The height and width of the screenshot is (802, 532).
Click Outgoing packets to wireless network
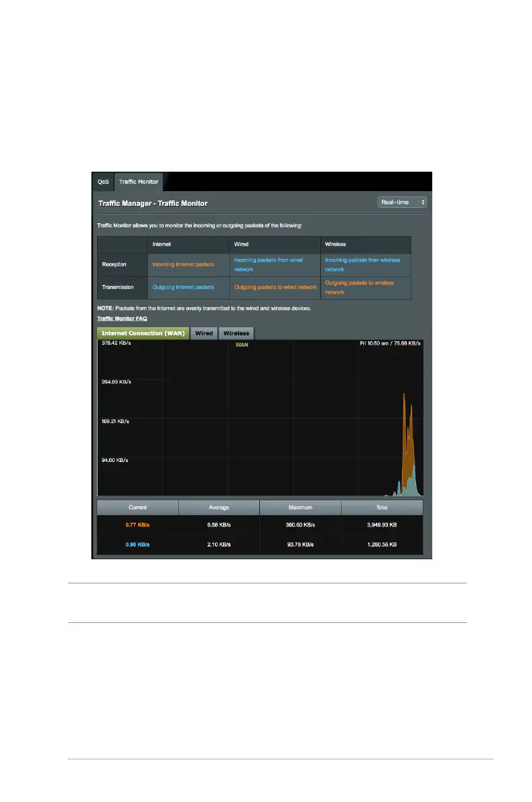click(x=359, y=287)
